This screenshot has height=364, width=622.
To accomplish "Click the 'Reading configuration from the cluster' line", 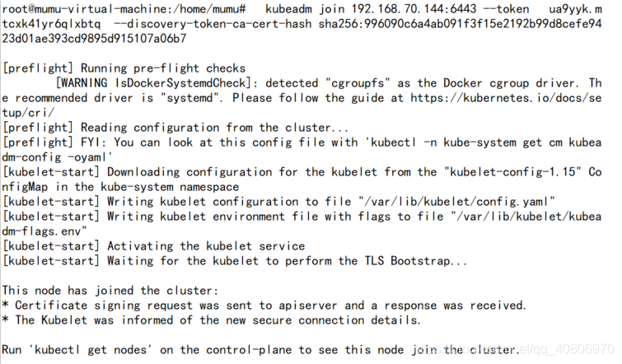I will point(175,128).
